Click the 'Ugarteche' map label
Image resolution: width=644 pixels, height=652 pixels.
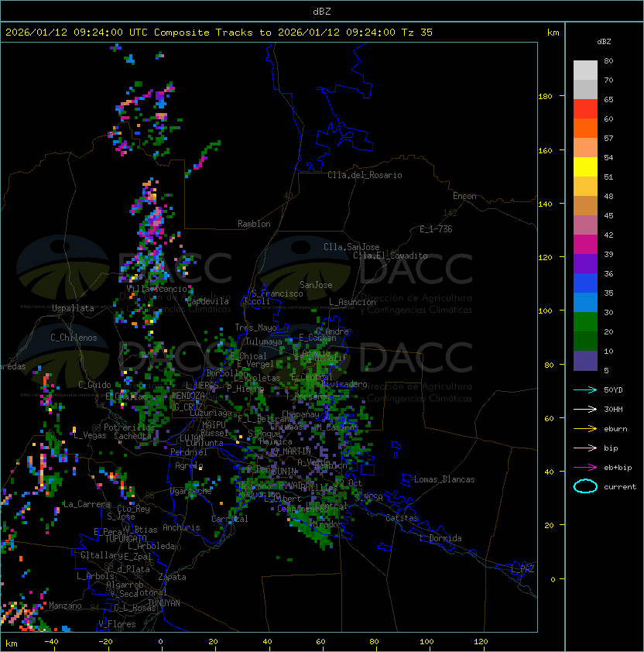[191, 491]
